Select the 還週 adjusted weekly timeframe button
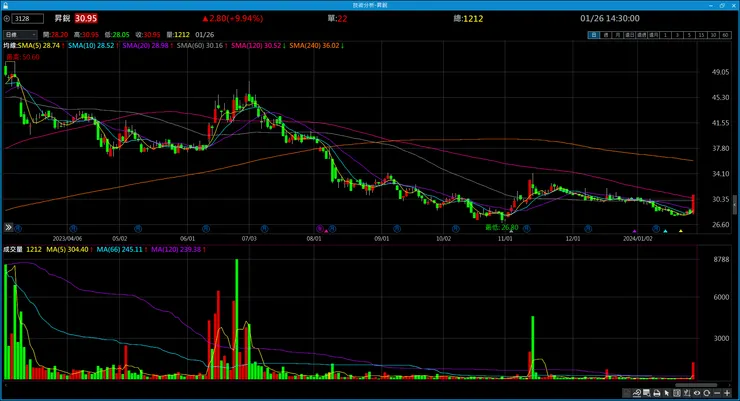Viewport: 740px width, 401px height. coord(641,35)
